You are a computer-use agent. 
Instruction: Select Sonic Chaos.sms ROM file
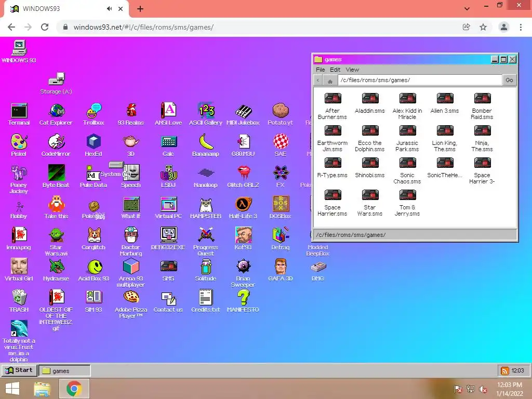coord(407,170)
